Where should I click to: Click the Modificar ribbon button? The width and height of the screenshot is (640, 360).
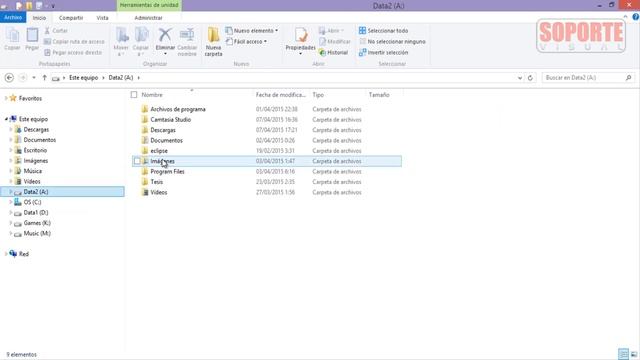pyautogui.click(x=335, y=42)
